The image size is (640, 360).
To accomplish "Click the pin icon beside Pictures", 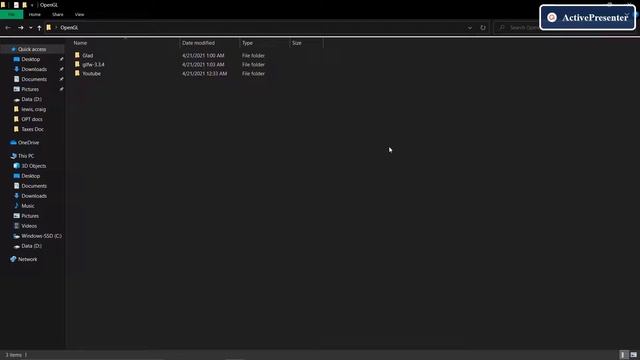I will coord(61,89).
